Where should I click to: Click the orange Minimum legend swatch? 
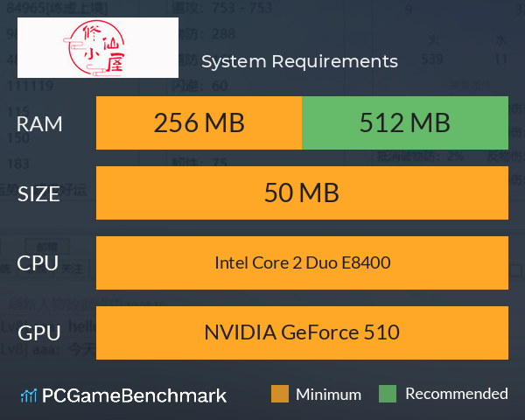pos(280,394)
